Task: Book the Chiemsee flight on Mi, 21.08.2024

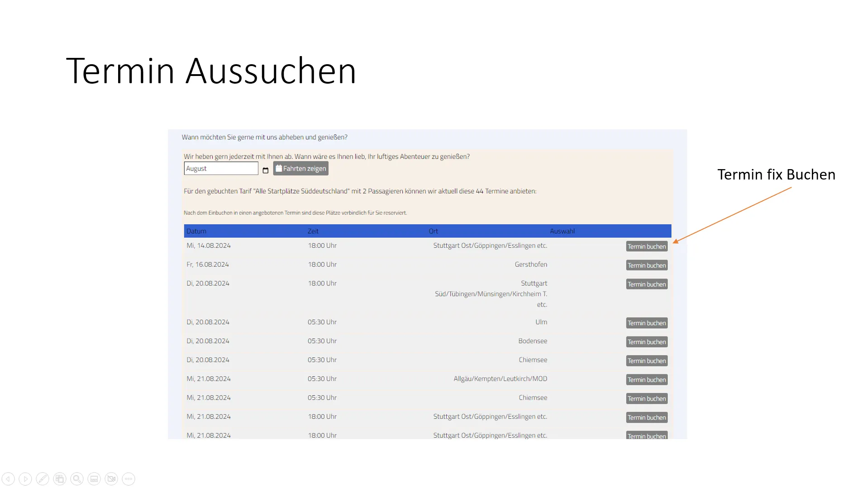Action: (x=647, y=398)
